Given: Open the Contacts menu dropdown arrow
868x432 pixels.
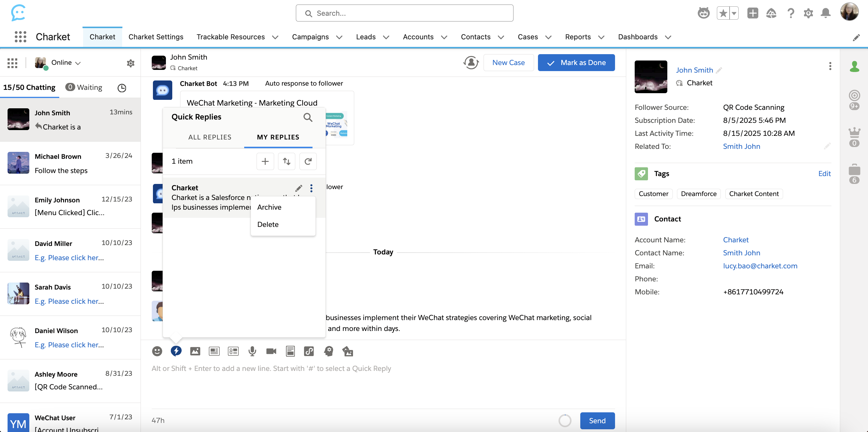Looking at the screenshot, I should click(x=501, y=37).
